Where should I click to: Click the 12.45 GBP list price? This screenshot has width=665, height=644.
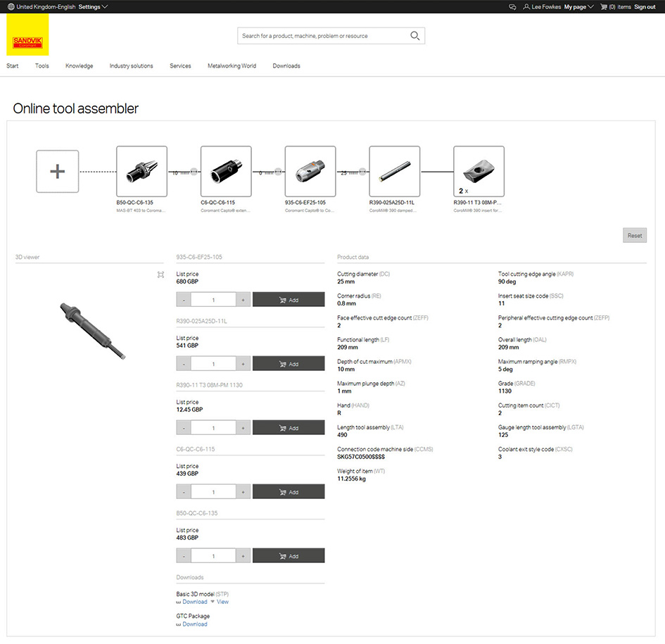point(189,410)
